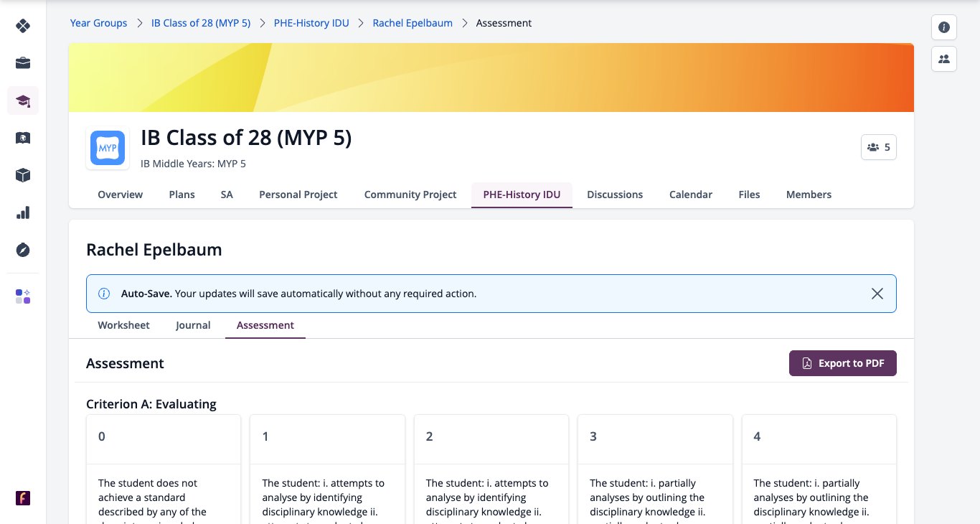The height and width of the screenshot is (524, 980).
Task: Click 'IB Middle Years: MYP 5' subtitle
Action: (193, 164)
